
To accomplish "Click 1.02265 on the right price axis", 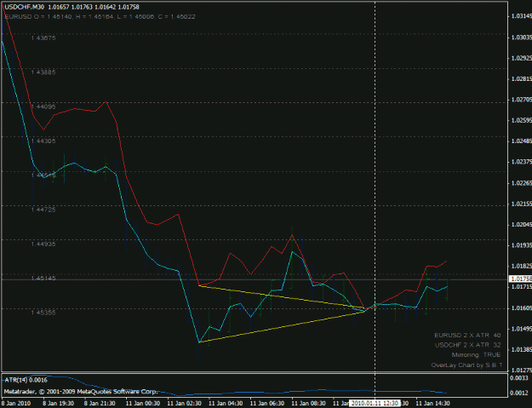I will point(522,183).
